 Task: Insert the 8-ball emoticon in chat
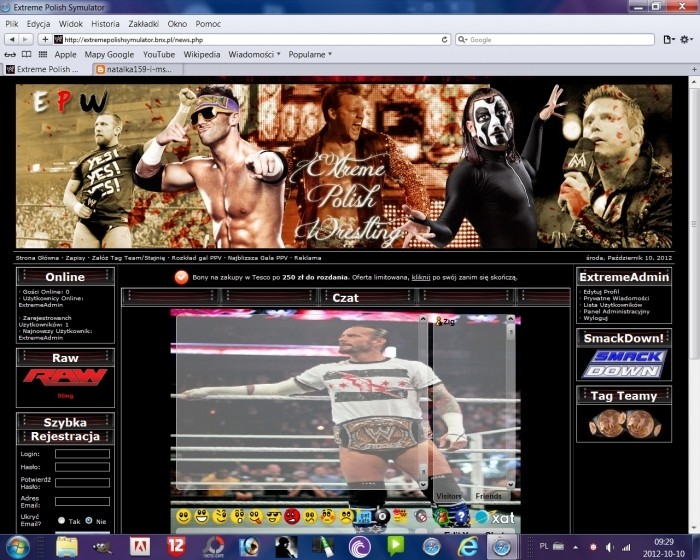(381, 517)
